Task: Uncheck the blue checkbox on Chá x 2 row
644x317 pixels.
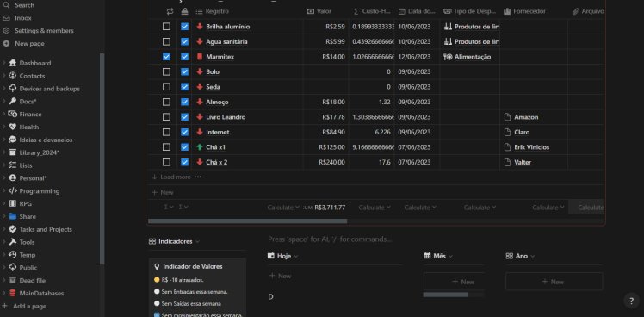Action: 185,162
